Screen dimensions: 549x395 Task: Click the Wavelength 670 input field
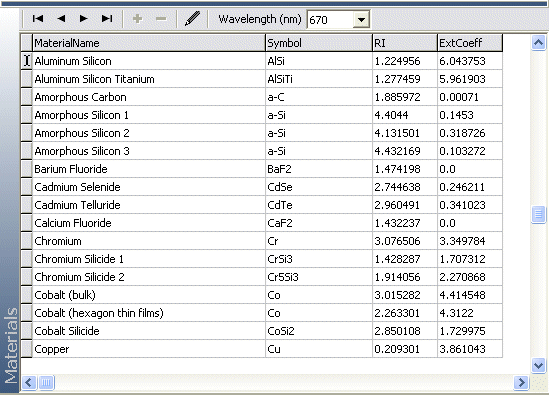(330, 20)
